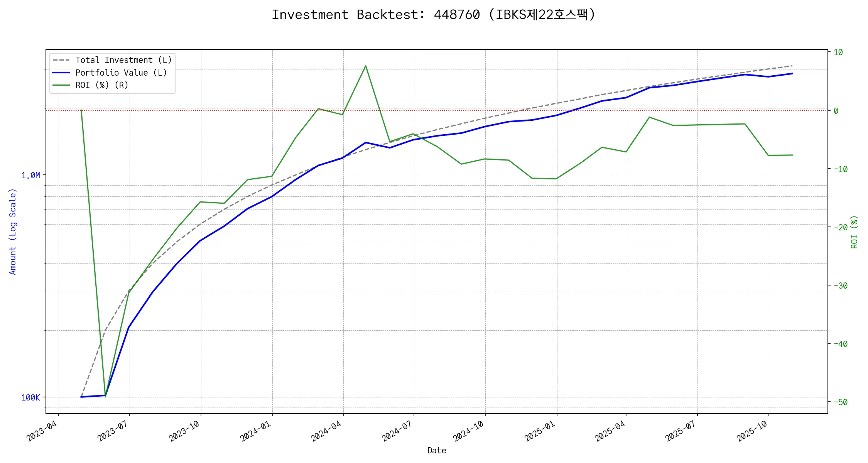This screenshot has width=868, height=463.
Task: Click the Amount (Log Scale) axis title
Action: click(13, 231)
